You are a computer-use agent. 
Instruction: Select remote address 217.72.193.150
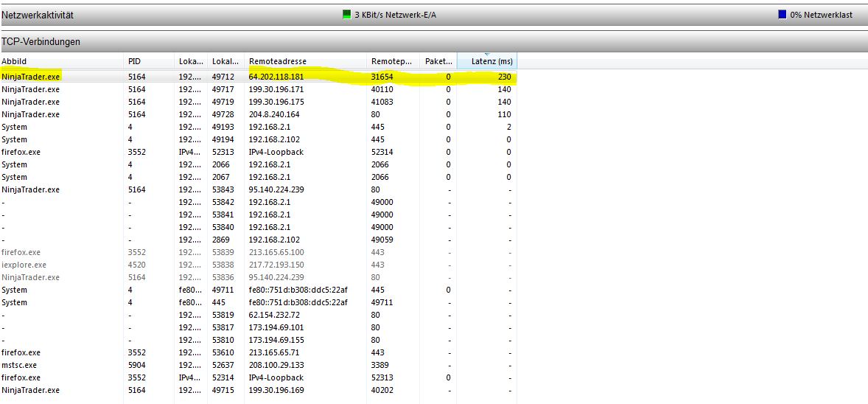[x=277, y=265]
